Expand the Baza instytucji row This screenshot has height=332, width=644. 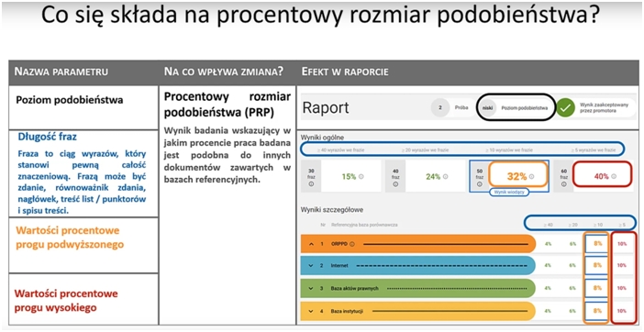point(311,311)
